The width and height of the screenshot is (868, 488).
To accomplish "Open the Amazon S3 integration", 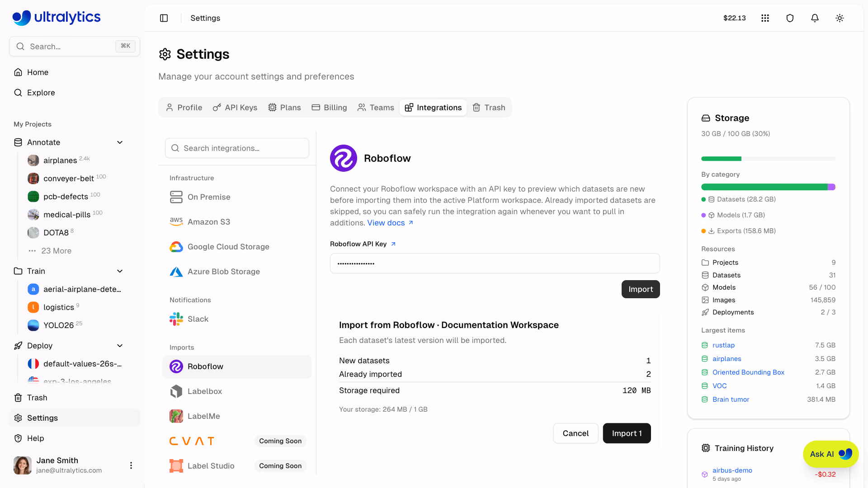I will tap(237, 222).
